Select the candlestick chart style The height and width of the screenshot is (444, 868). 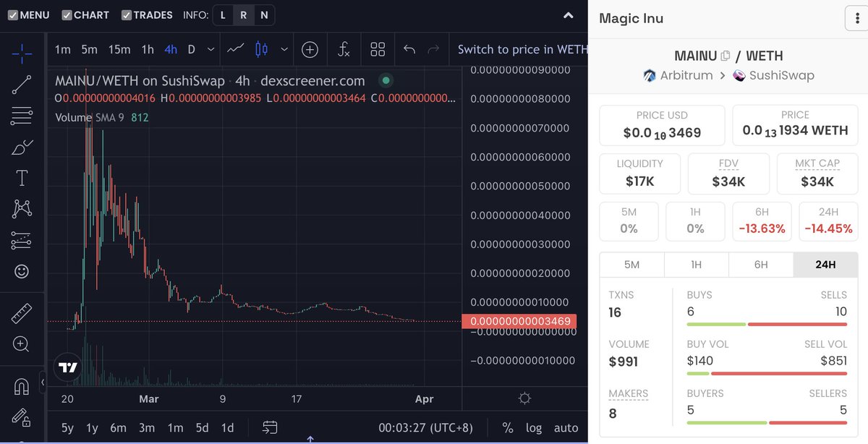coord(262,49)
